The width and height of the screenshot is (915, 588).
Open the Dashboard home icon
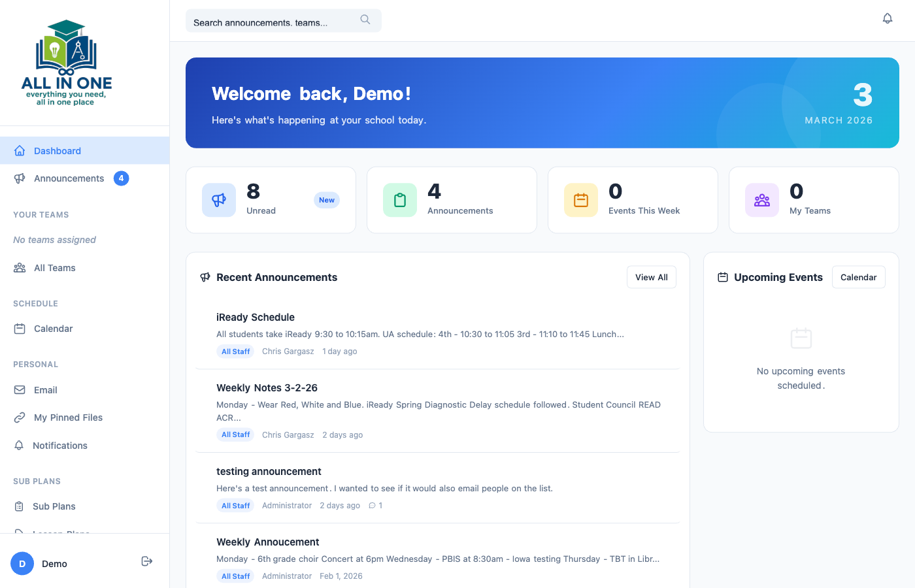20,150
